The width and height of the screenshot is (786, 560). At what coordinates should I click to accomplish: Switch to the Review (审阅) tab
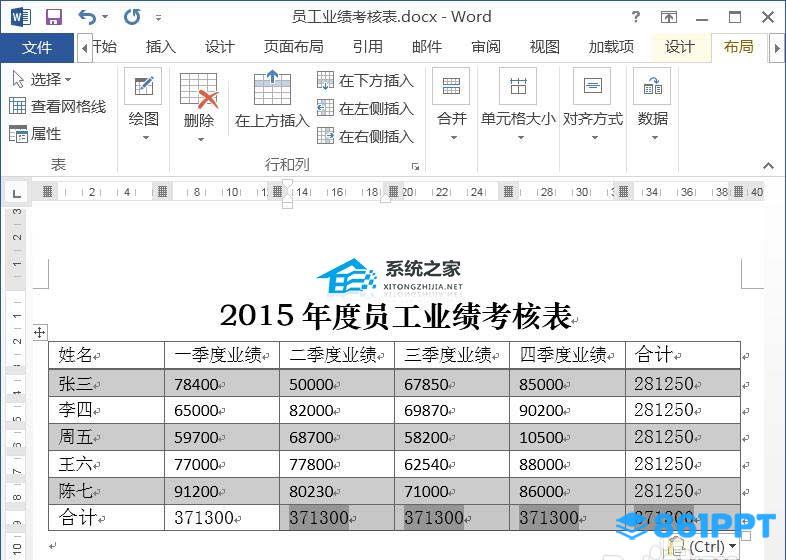click(x=486, y=47)
